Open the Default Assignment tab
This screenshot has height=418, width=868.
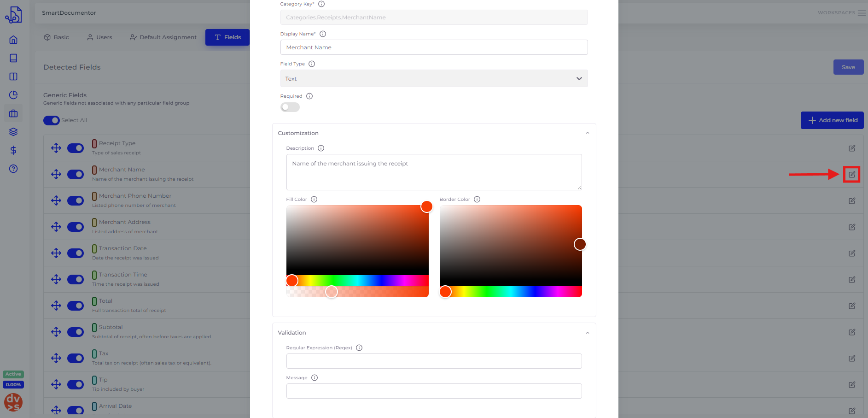163,37
